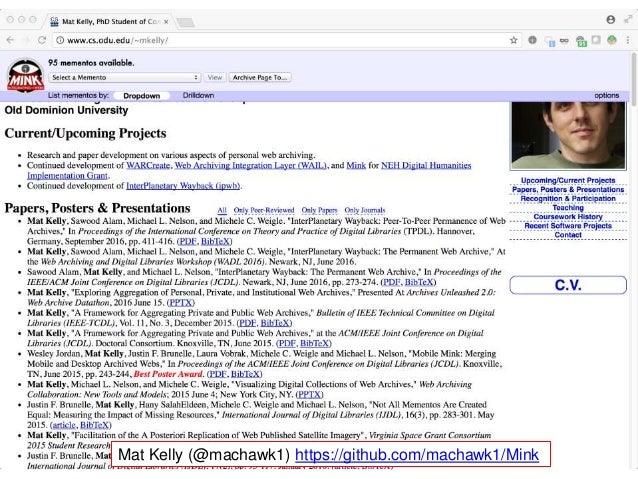Click the glasses extension icon
Viewport: 638px width, 479px height.
point(564,41)
